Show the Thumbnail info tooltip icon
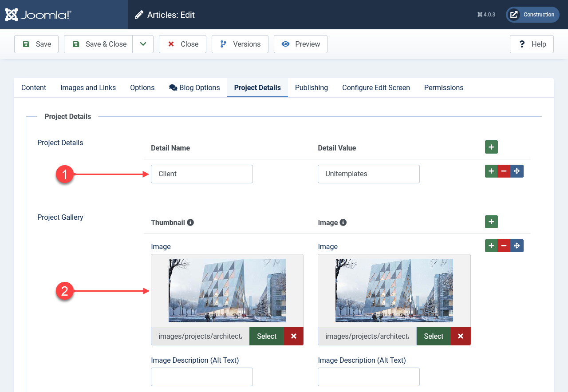This screenshot has height=392, width=568. pyautogui.click(x=190, y=222)
